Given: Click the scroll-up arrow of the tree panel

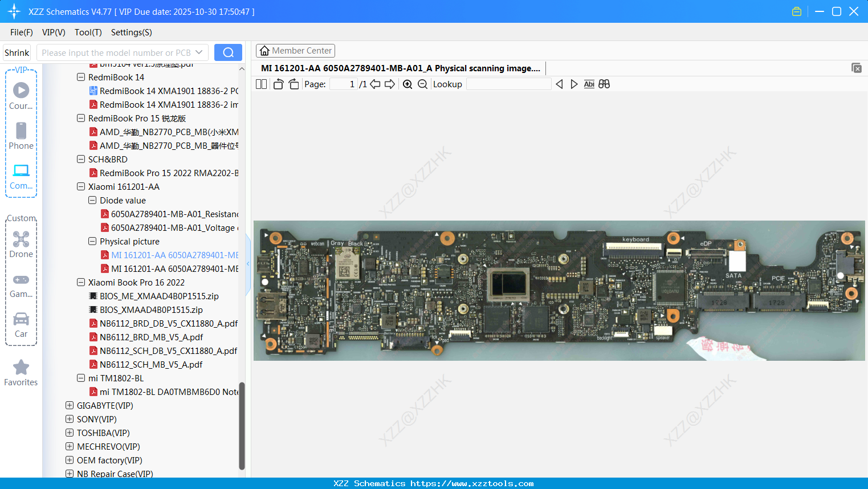Looking at the screenshot, I should (242, 68).
